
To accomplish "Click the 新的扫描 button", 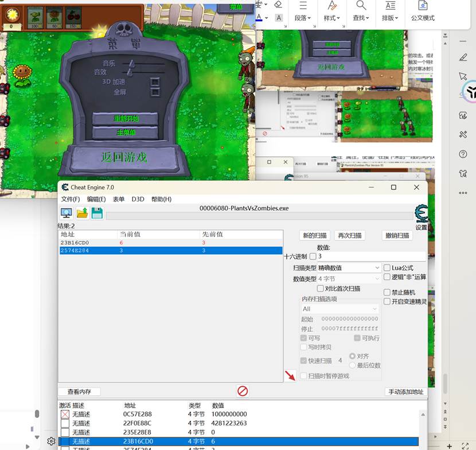I will tap(315, 235).
